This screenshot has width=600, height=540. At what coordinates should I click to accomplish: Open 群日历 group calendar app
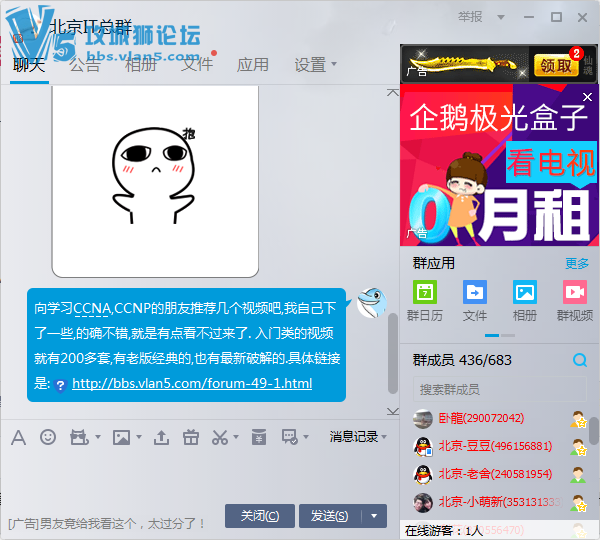coord(425,293)
